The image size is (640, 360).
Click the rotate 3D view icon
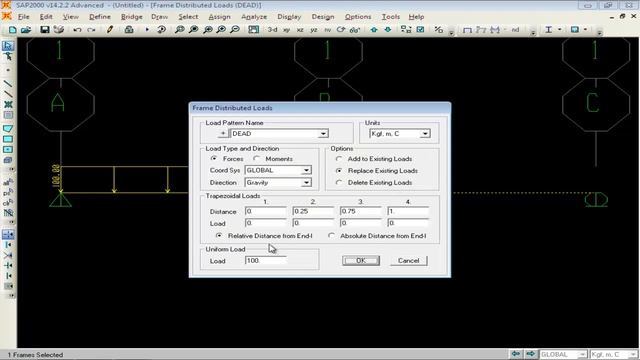pos(341,30)
